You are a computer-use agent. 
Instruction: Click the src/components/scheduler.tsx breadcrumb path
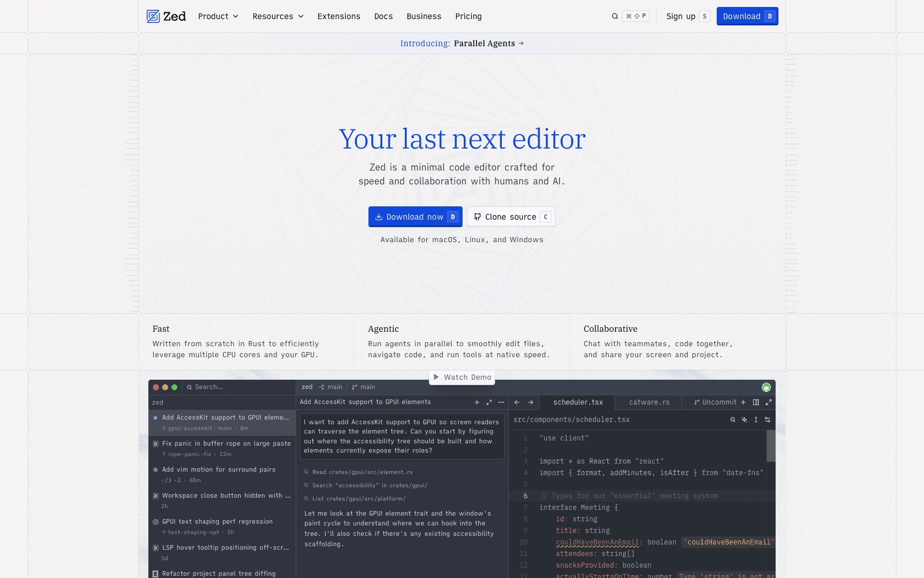coord(572,420)
